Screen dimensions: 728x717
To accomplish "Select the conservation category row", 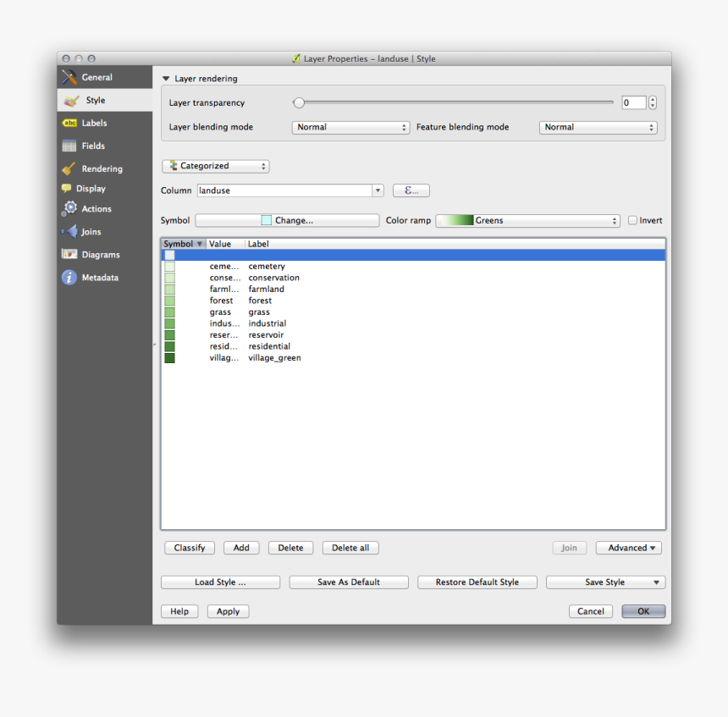I will point(413,278).
